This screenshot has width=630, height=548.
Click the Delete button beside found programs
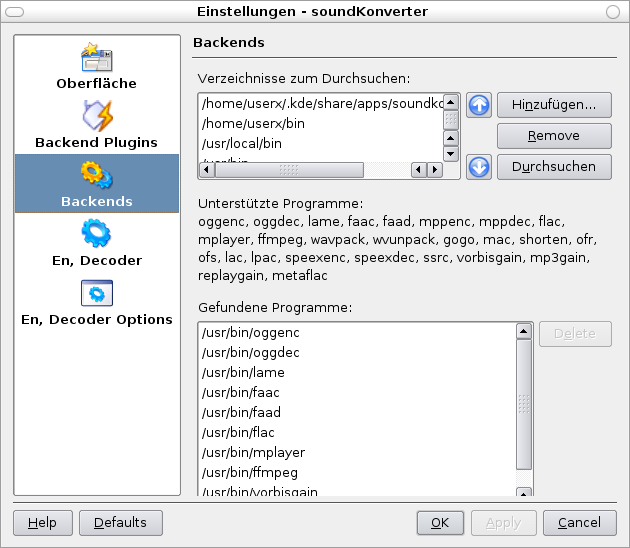click(x=575, y=333)
